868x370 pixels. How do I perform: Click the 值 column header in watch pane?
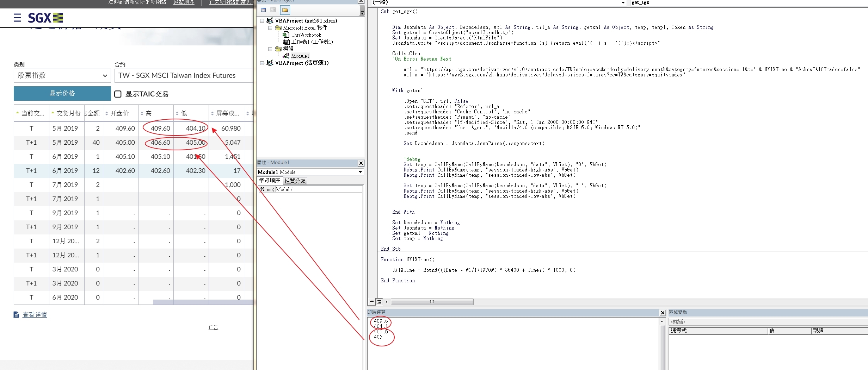(x=790, y=331)
